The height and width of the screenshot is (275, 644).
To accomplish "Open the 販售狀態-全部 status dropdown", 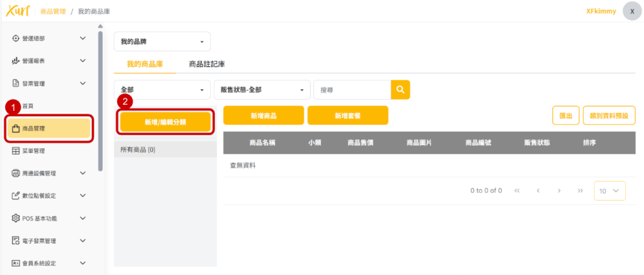I will [x=262, y=90].
